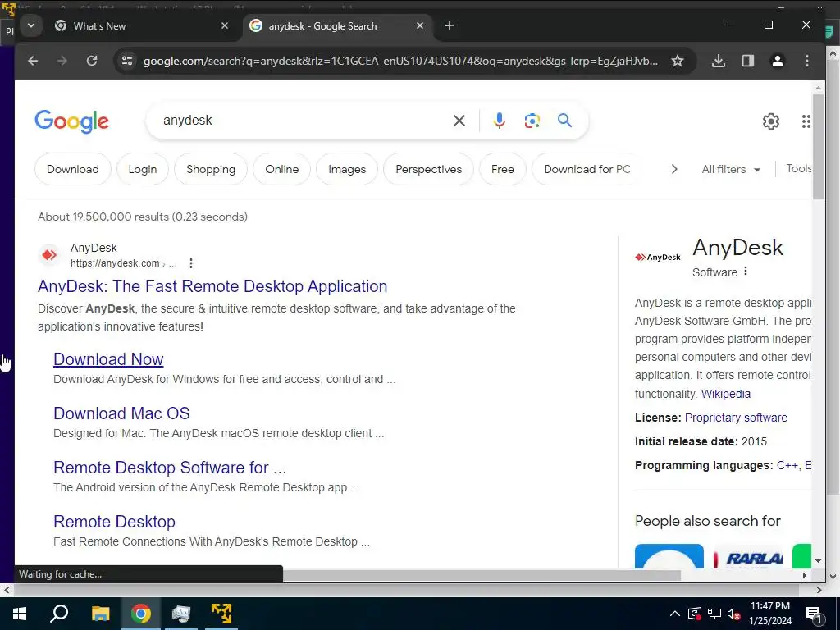Screen dimensions: 840x630
Task: Select the Online filter chip
Action: [x=282, y=169]
